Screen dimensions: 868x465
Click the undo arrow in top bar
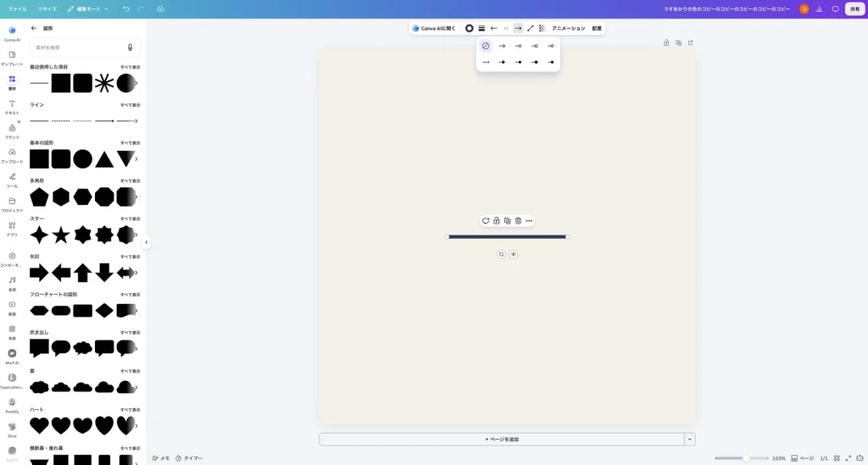click(x=126, y=8)
